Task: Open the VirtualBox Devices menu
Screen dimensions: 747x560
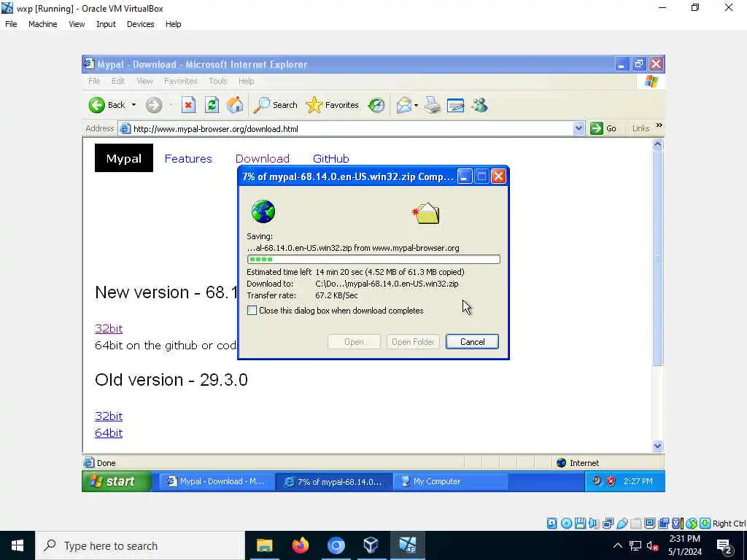Action: [x=141, y=24]
